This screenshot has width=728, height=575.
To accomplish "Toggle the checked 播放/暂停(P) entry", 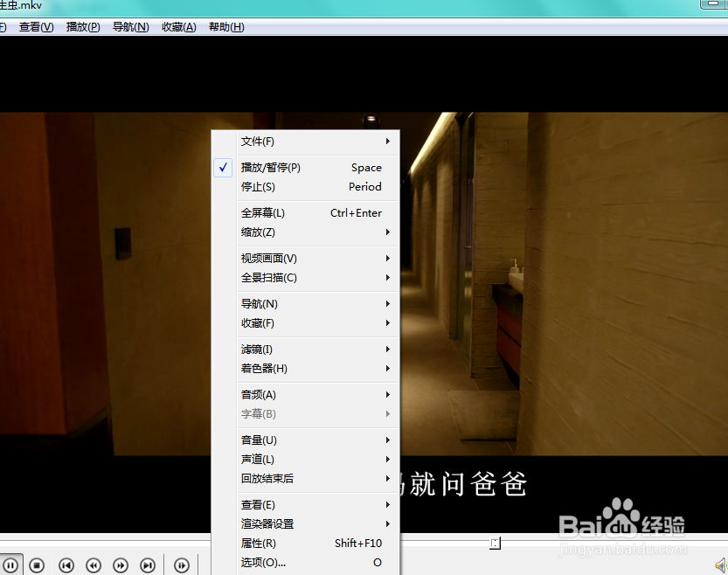I will click(307, 168).
